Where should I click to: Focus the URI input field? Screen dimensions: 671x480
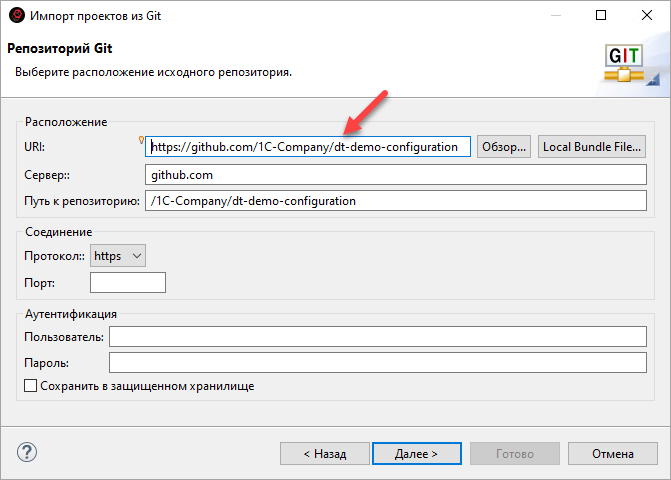point(308,147)
